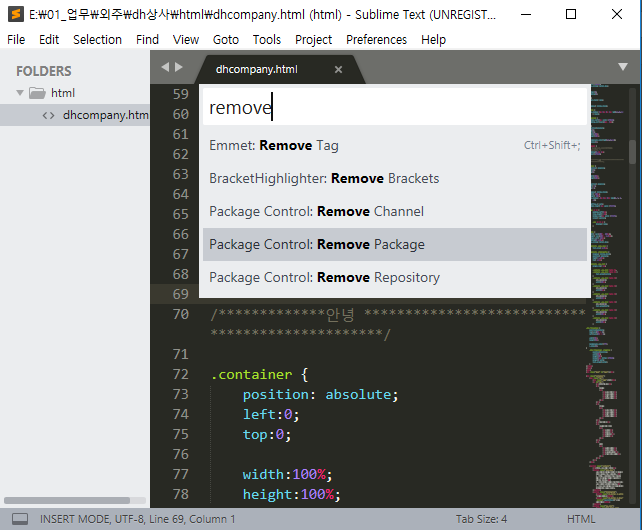Choose Emmet: Remove Tag command
The image size is (642, 530).
(395, 145)
